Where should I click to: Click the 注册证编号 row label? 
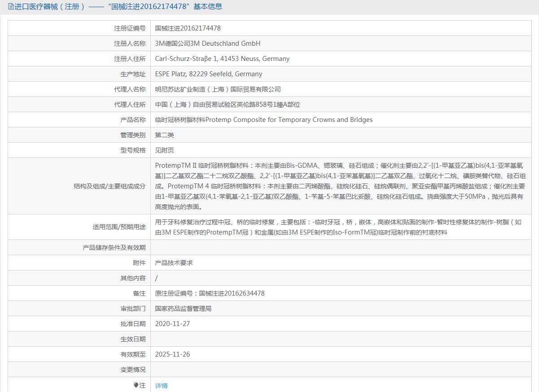(x=130, y=28)
